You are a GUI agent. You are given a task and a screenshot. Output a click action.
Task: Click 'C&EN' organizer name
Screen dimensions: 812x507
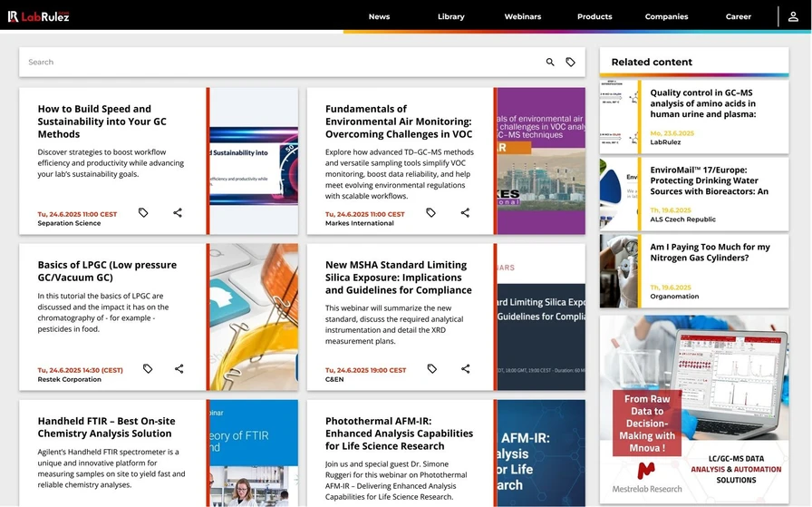(334, 379)
